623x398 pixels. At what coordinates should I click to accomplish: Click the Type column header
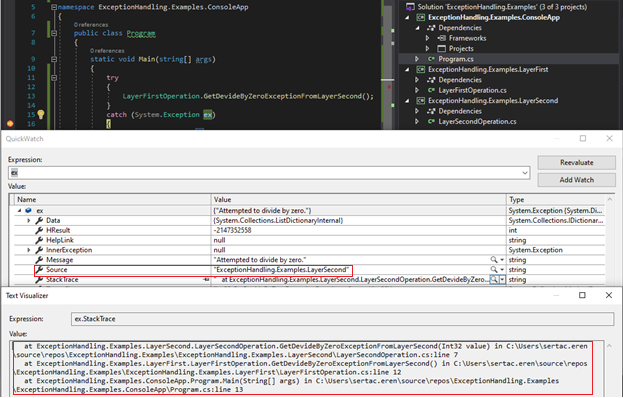coord(555,200)
